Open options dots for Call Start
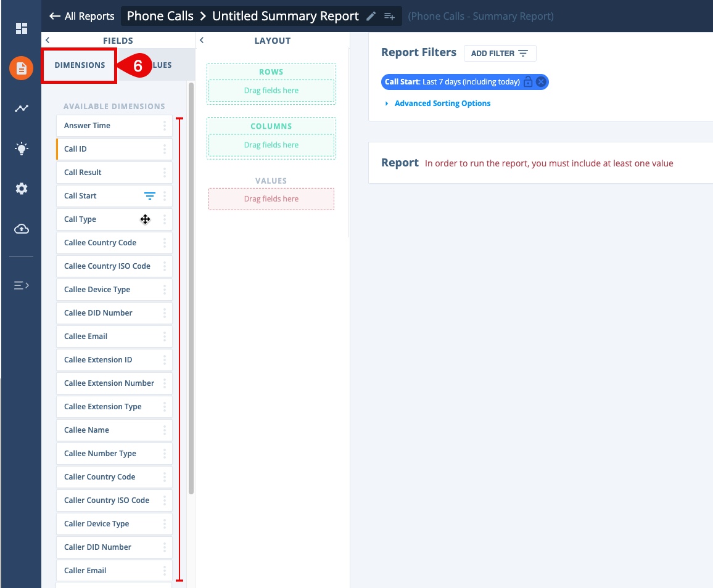This screenshot has height=588, width=713. click(165, 196)
